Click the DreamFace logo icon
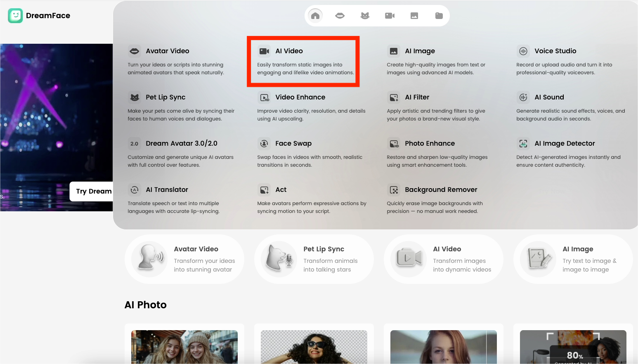 [x=15, y=16]
